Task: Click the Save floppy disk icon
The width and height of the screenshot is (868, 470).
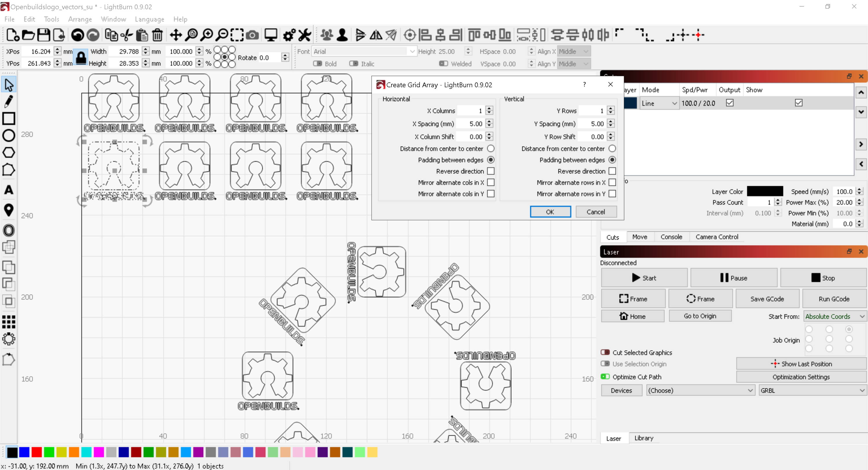Action: tap(43, 35)
